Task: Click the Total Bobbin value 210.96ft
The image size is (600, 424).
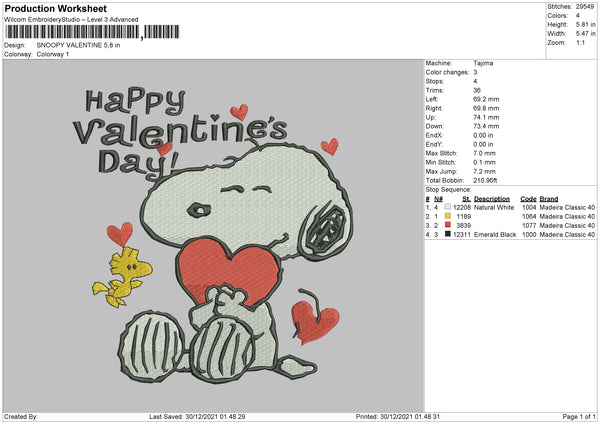Action: click(x=485, y=180)
